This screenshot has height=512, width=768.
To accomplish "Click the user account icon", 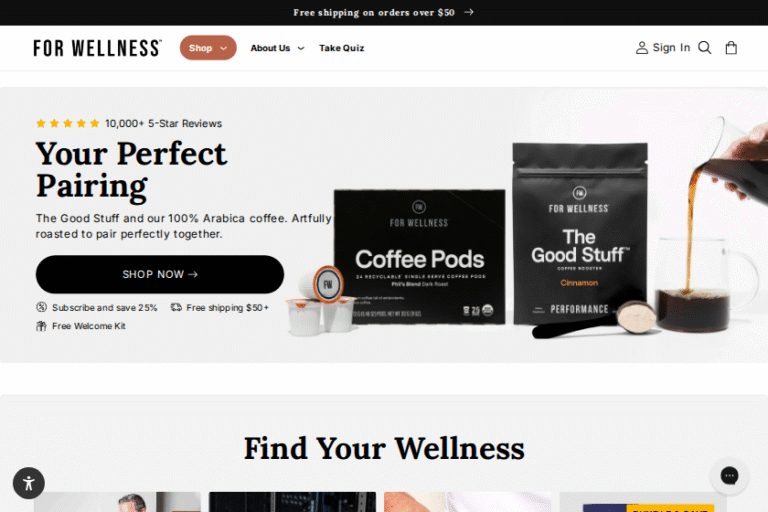I will click(x=642, y=48).
